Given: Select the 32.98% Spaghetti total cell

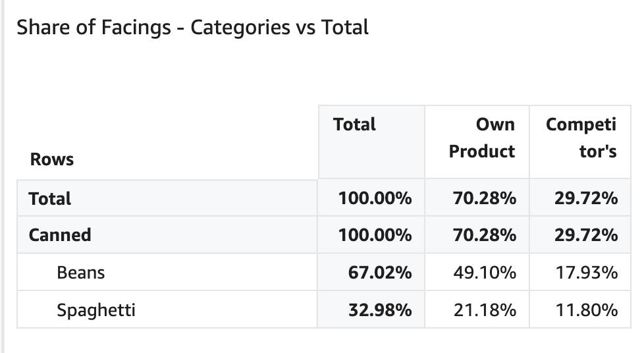Looking at the screenshot, I should 380,310.
